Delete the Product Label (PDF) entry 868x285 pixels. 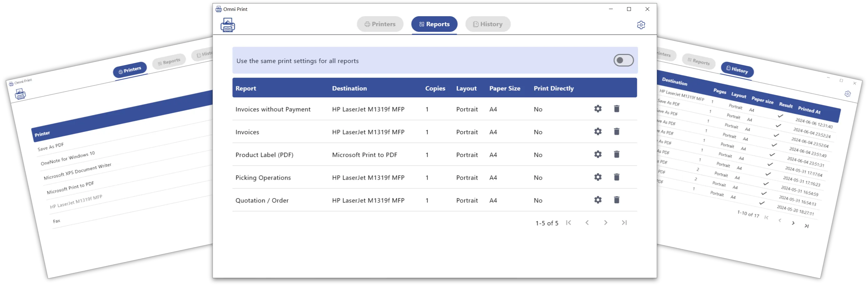[x=617, y=154]
